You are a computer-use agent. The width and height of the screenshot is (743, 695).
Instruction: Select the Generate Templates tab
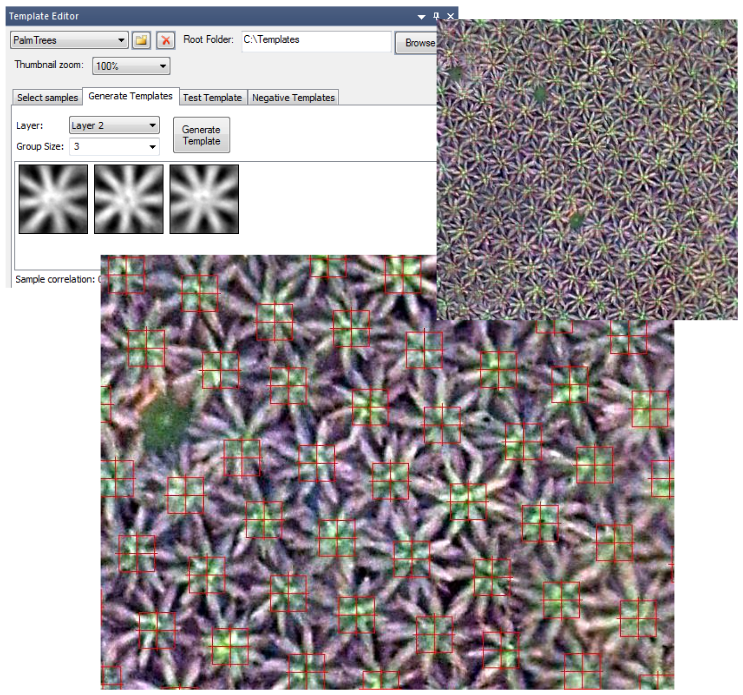130,97
